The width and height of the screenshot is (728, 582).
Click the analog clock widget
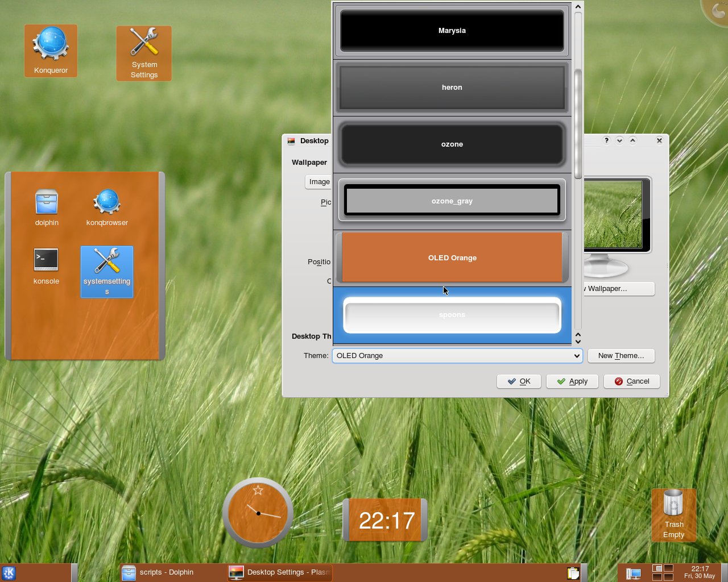point(258,513)
